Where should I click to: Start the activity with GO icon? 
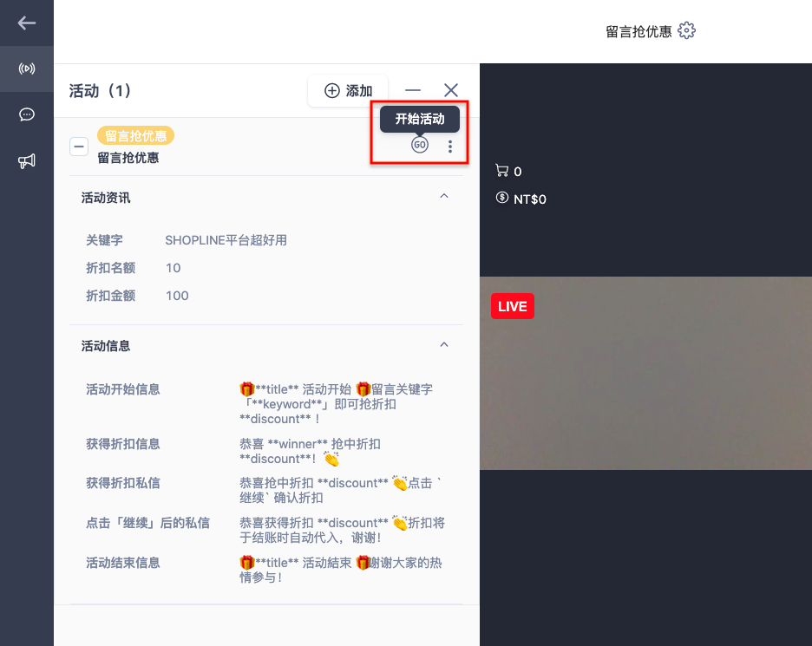pos(420,145)
